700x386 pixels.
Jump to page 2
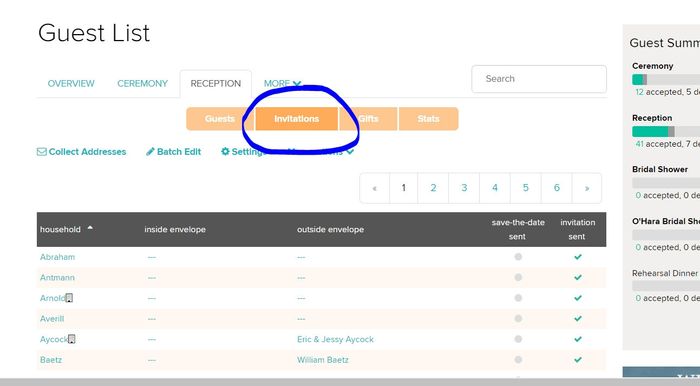[x=433, y=188]
